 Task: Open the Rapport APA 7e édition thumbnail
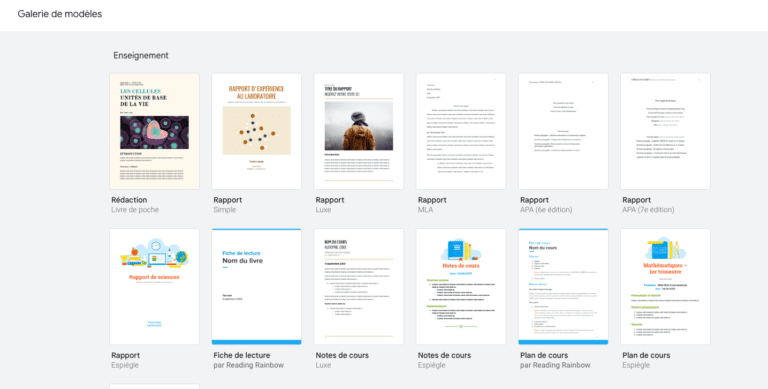click(665, 131)
